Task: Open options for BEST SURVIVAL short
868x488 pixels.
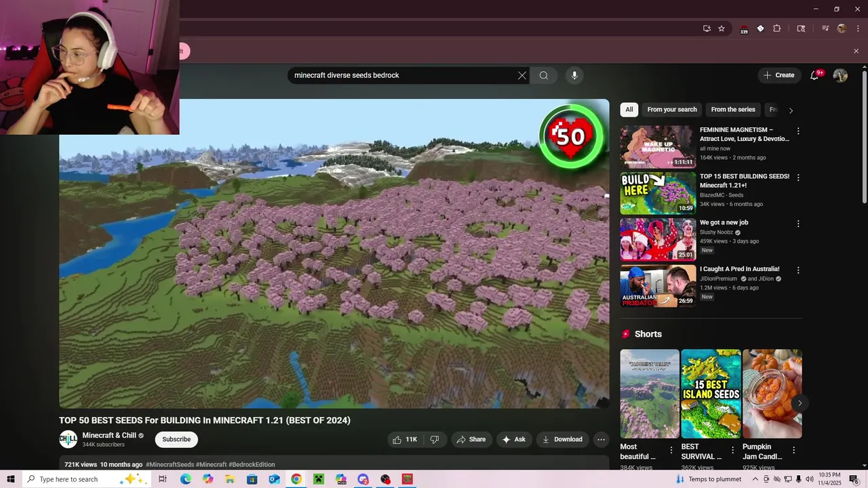Action: (732, 450)
